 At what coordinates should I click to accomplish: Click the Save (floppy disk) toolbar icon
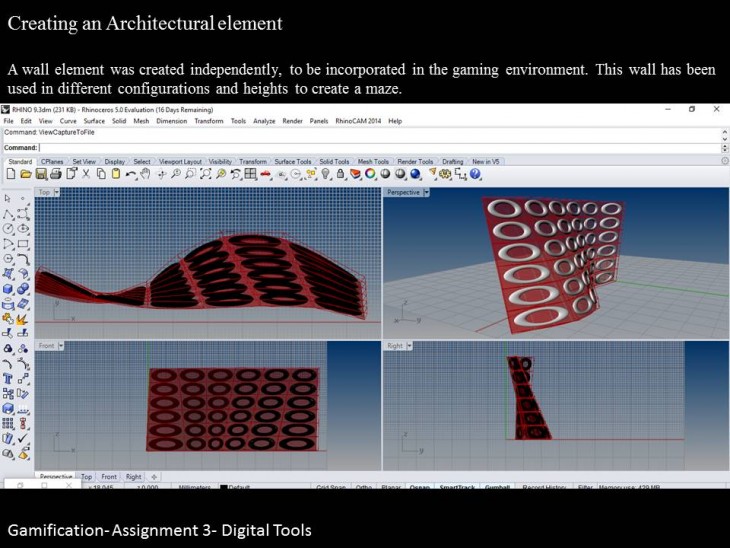click(x=41, y=174)
